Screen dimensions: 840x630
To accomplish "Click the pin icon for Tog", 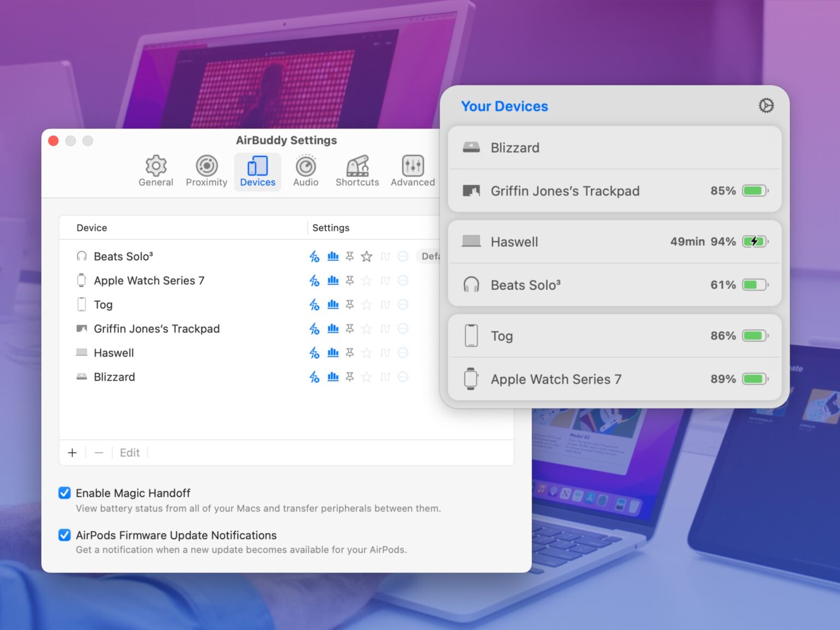I will point(350,305).
